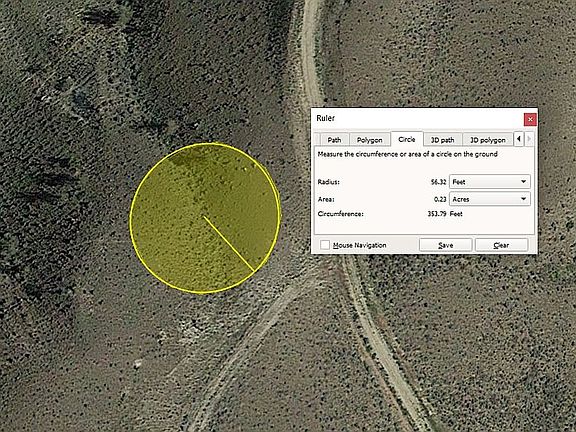The width and height of the screenshot is (576, 432).
Task: Open the Area units dropdown showing Acres
Action: click(490, 199)
